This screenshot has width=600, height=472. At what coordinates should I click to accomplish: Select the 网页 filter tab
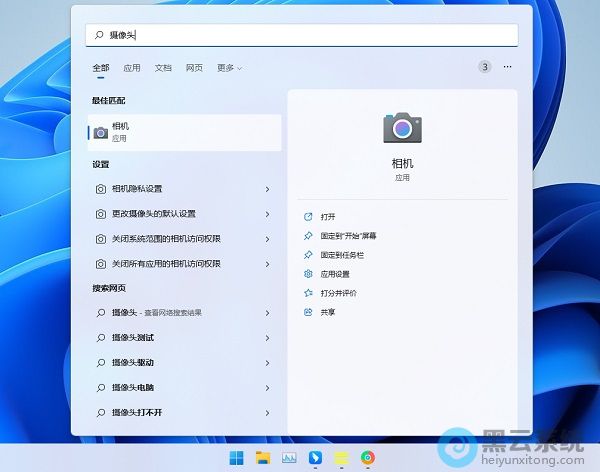(194, 68)
